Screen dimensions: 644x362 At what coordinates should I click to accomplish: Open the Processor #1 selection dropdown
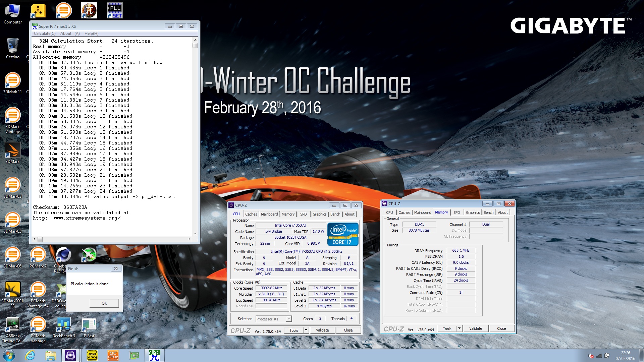(x=274, y=319)
